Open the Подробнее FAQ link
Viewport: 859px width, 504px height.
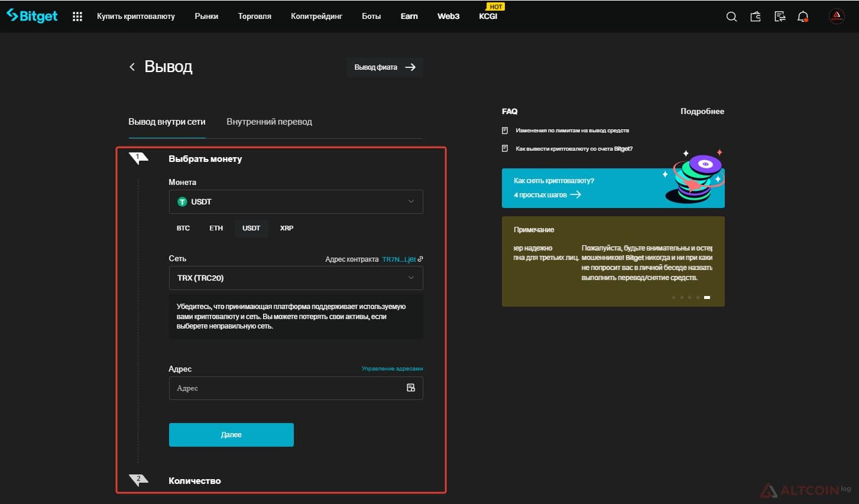[x=702, y=111]
